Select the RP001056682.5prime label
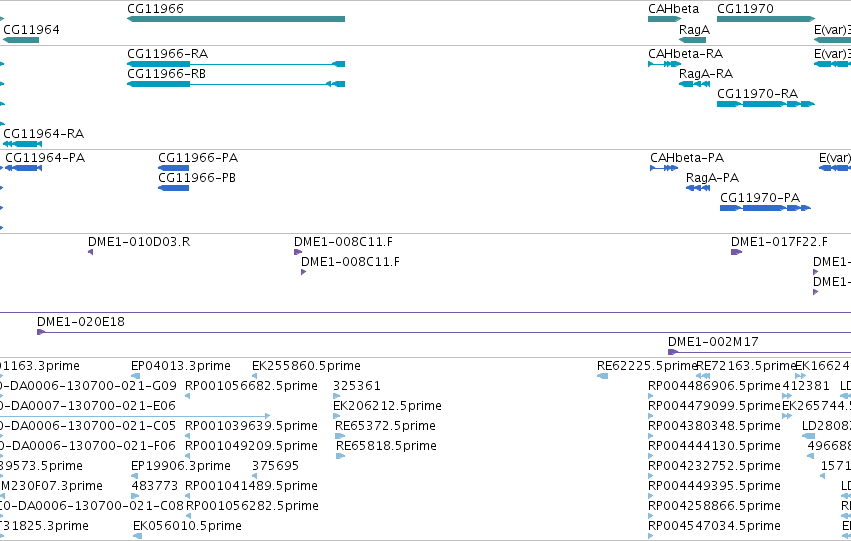This screenshot has width=851, height=541. tap(251, 386)
